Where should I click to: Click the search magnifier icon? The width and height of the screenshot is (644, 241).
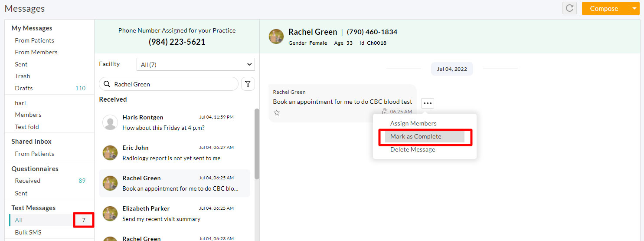click(107, 84)
